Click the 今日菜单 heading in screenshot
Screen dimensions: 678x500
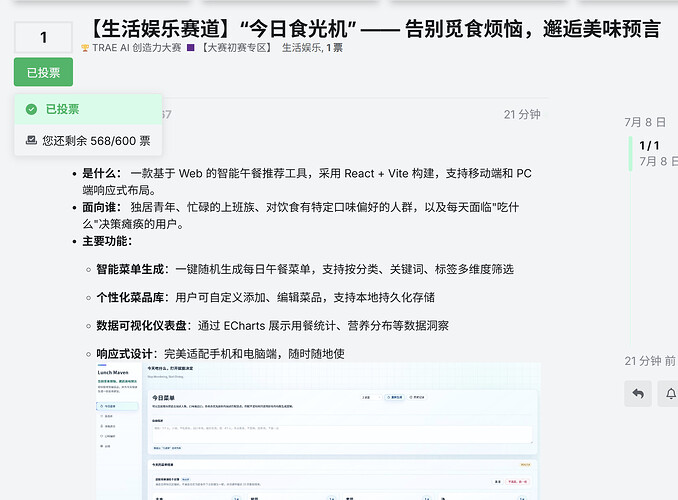click(x=163, y=397)
